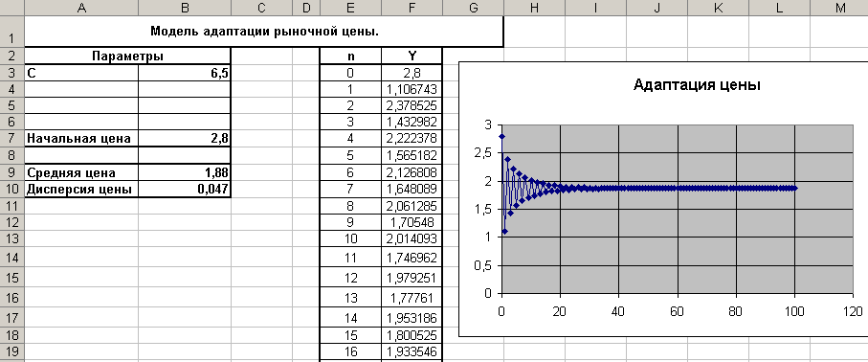Screen dimensions: 868x362
Task: Select column header M
Action: 840,8
